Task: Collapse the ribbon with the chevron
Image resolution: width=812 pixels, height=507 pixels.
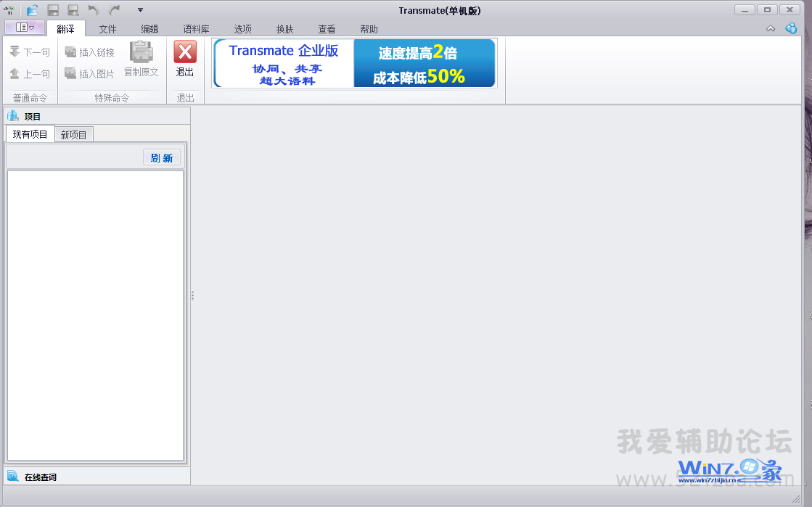Action: click(771, 28)
